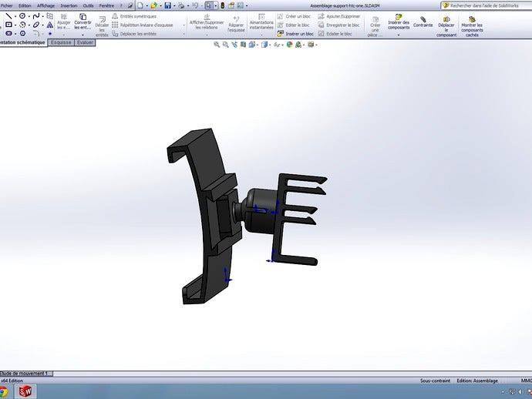The width and height of the screenshot is (532, 399).
Task: Open the Fenêtre menu
Action: (x=106, y=5)
